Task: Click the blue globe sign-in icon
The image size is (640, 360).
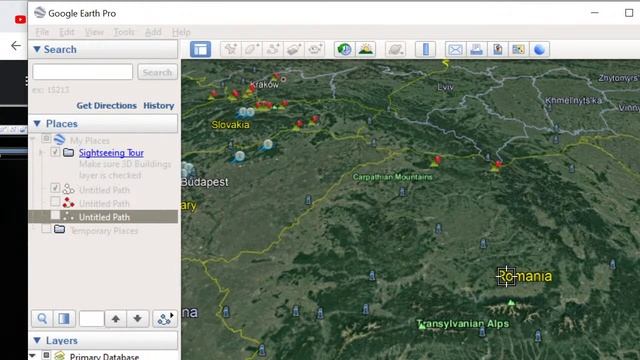Action: tap(540, 49)
